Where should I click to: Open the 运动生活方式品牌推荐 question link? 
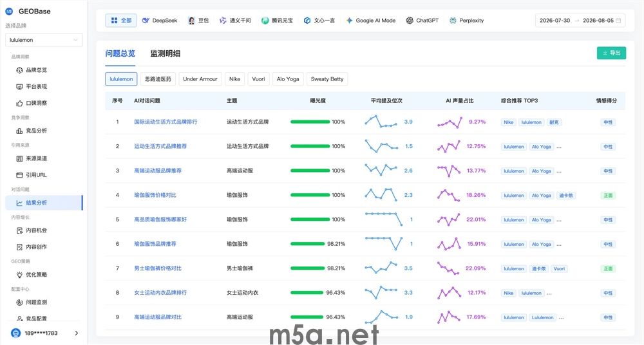(160, 146)
